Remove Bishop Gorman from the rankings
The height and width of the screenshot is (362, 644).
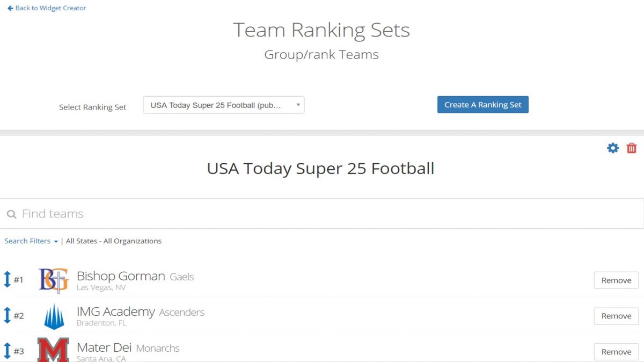point(616,280)
